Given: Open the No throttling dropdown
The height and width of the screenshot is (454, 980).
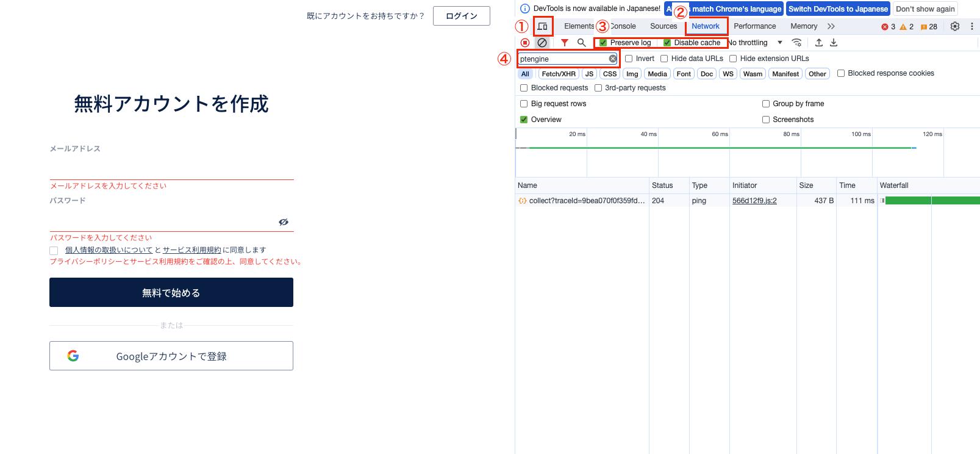Looking at the screenshot, I should [x=756, y=43].
